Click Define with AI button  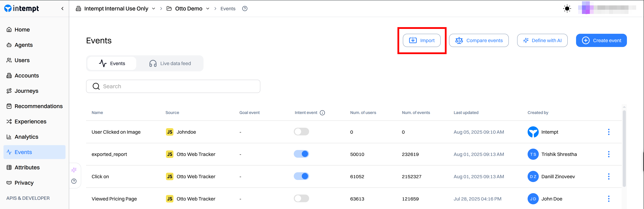click(542, 40)
